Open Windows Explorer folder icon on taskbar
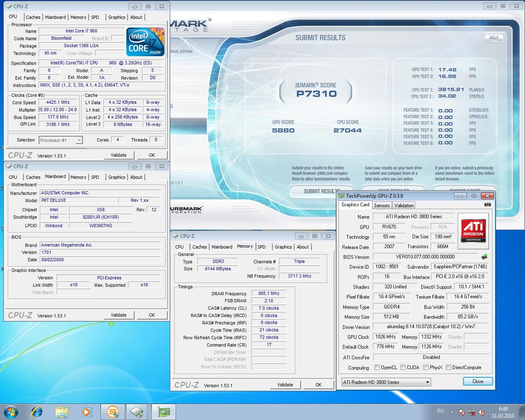The image size is (525, 420). click(x=62, y=411)
